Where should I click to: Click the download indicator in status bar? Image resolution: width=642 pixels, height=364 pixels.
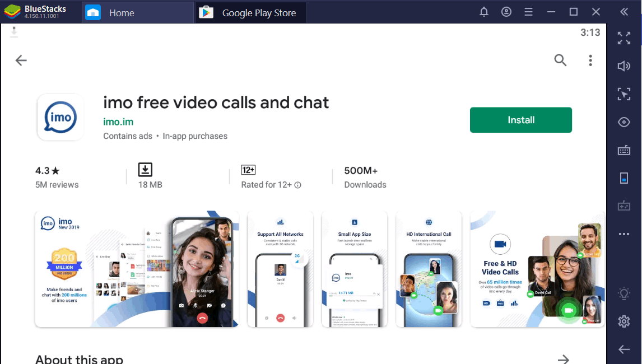coord(14,32)
